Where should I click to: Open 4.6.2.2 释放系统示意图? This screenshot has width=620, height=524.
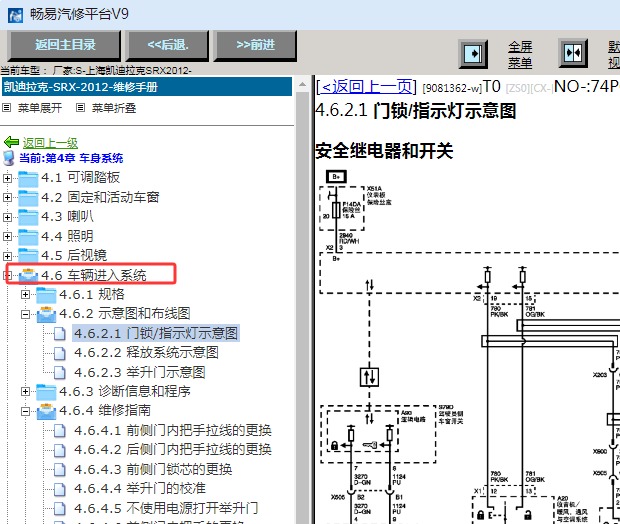(x=146, y=352)
